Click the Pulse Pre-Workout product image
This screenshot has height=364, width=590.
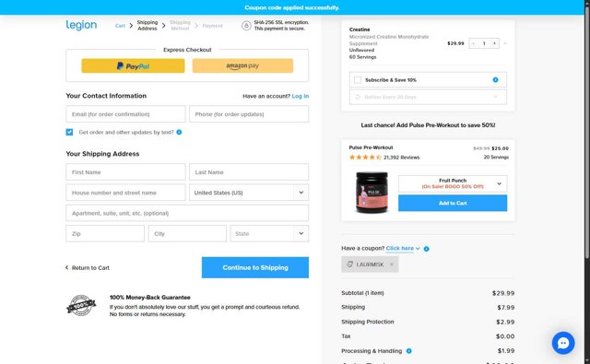tap(372, 193)
